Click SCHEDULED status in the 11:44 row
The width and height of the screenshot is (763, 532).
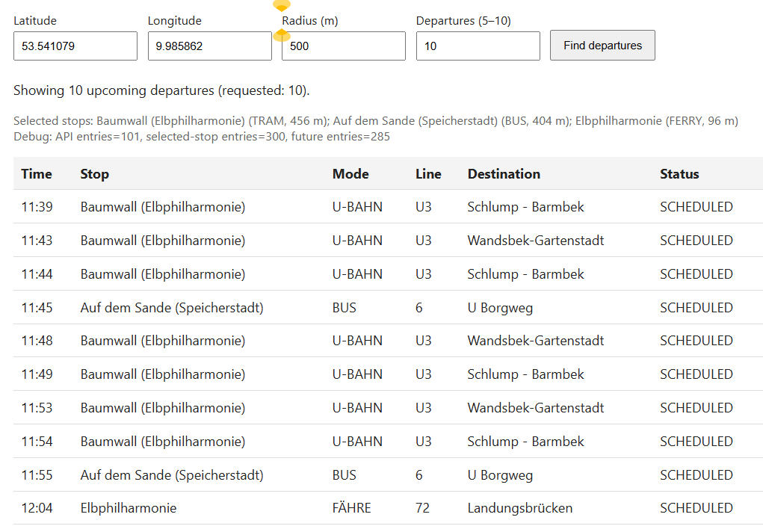pos(696,274)
